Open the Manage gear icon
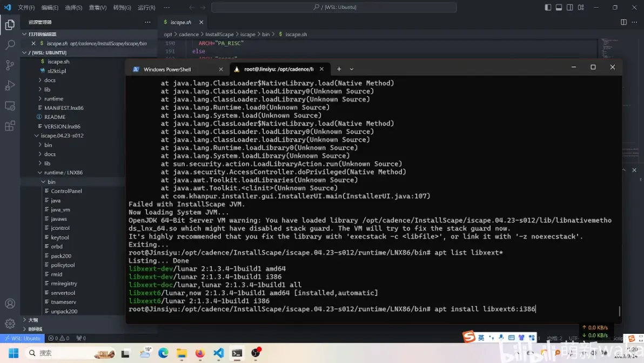 coord(10,324)
